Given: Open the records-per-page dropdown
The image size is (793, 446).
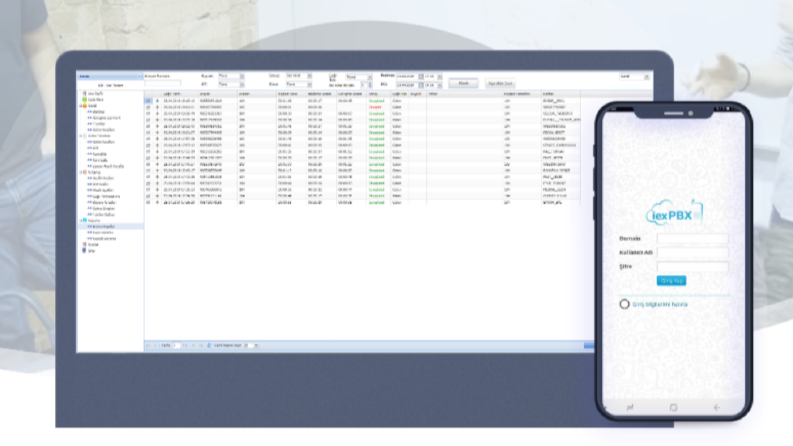Looking at the screenshot, I should [x=256, y=345].
